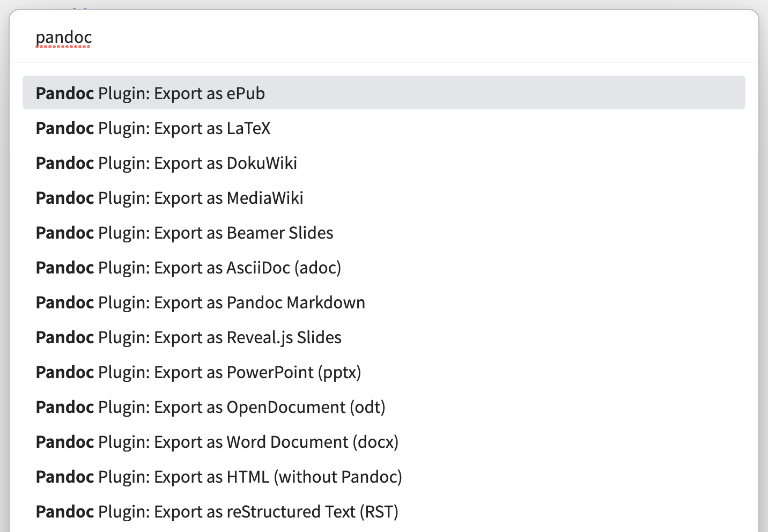768x532 pixels.
Task: Run Export as Reveal.js Slides
Action: pos(188,337)
